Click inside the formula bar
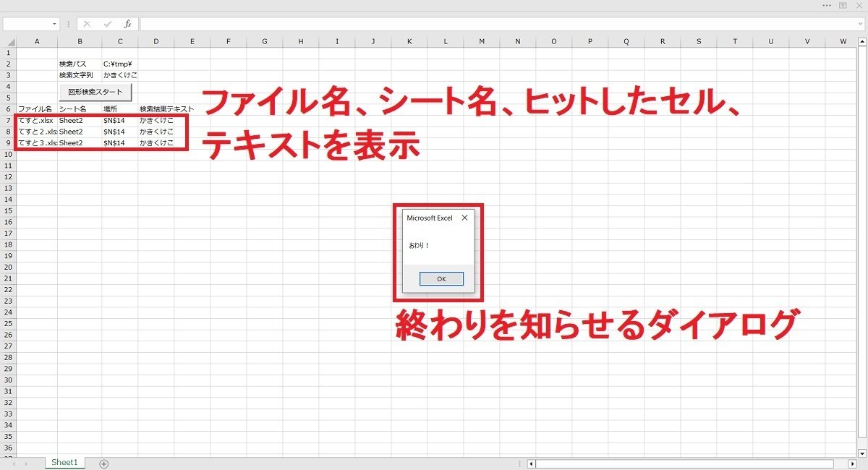Image resolution: width=868 pixels, height=470 pixels. pyautogui.click(x=289, y=22)
